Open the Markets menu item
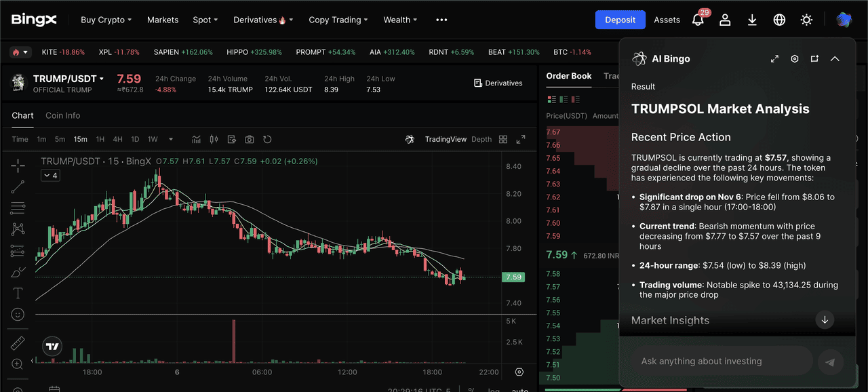This screenshot has width=868, height=392. (163, 20)
